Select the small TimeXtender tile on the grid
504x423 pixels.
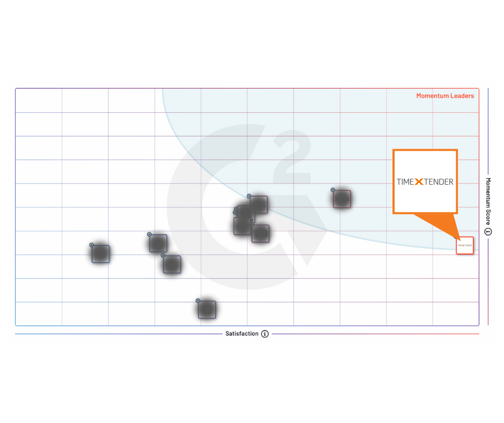pyautogui.click(x=465, y=246)
